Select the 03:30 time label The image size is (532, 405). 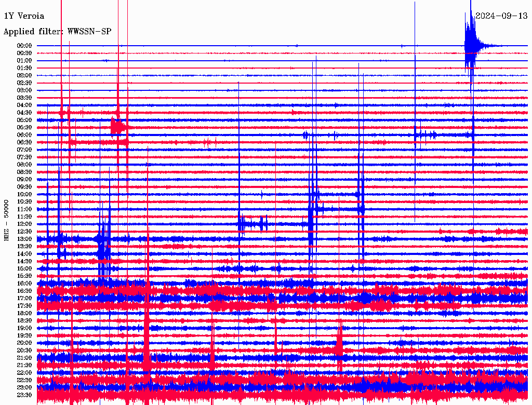[24, 98]
